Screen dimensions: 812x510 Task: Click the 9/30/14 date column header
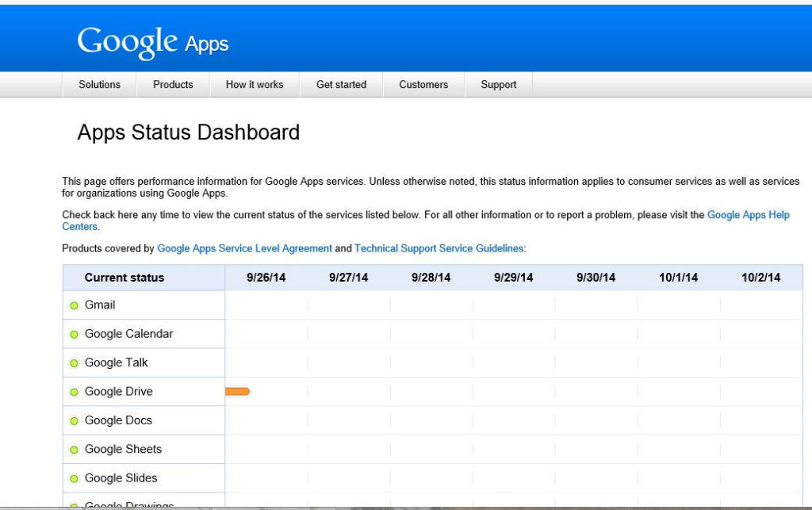596,278
